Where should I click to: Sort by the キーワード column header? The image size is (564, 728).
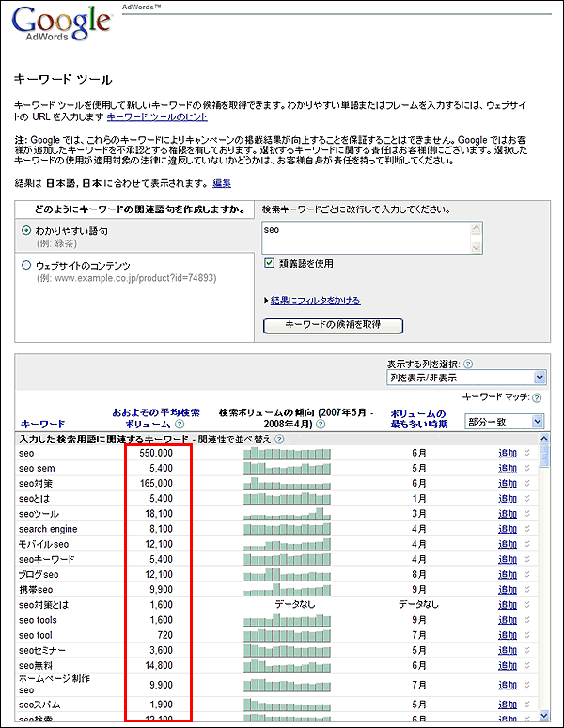pos(42,425)
